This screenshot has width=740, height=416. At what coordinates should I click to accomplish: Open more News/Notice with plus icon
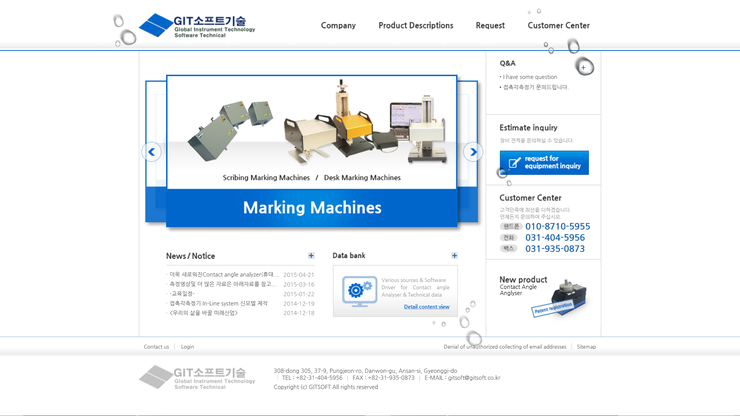[x=311, y=255]
